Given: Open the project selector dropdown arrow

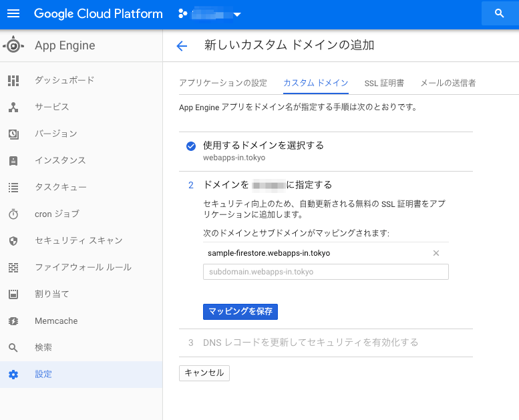Looking at the screenshot, I should click(237, 14).
